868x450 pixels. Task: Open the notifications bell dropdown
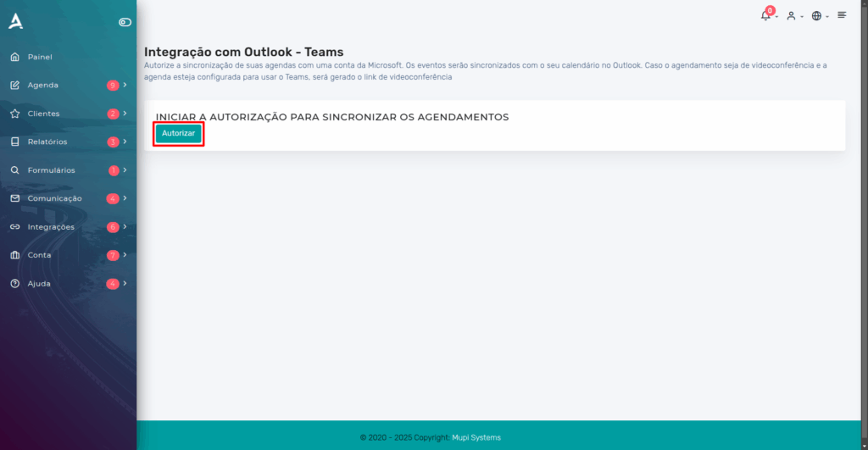pyautogui.click(x=768, y=15)
